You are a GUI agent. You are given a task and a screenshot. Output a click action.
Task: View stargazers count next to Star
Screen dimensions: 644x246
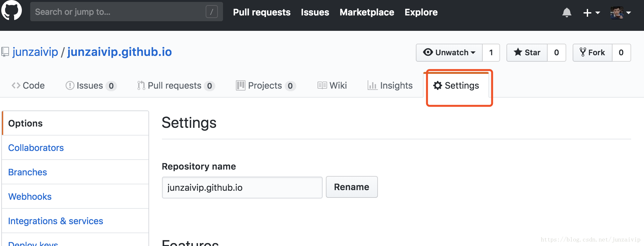[x=557, y=52]
